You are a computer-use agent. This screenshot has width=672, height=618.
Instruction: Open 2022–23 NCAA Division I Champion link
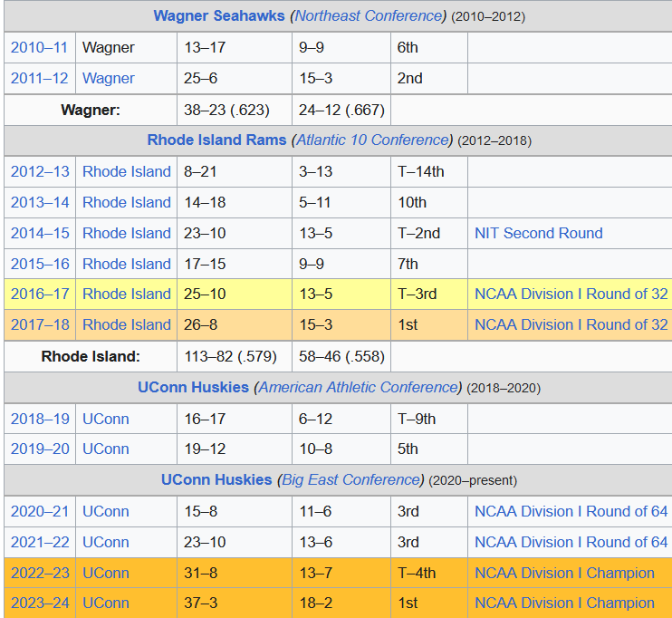[564, 573]
